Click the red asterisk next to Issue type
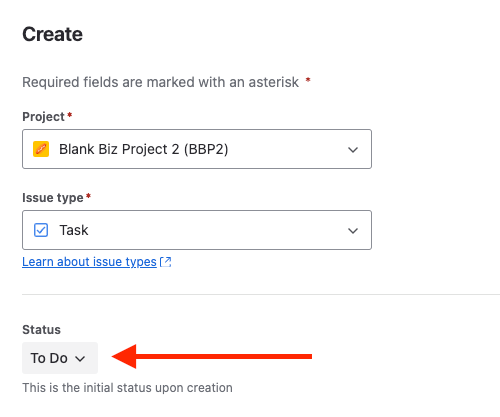This screenshot has height=417, width=500. 88,196
